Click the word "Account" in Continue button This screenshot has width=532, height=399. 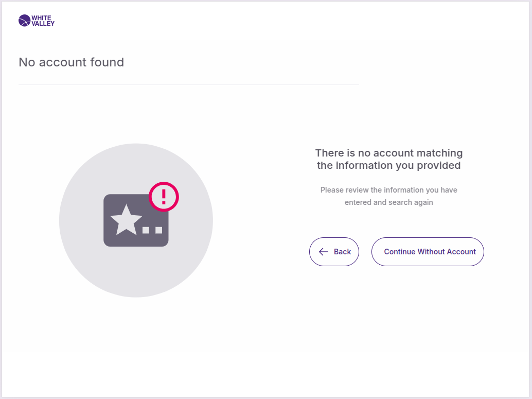click(462, 252)
